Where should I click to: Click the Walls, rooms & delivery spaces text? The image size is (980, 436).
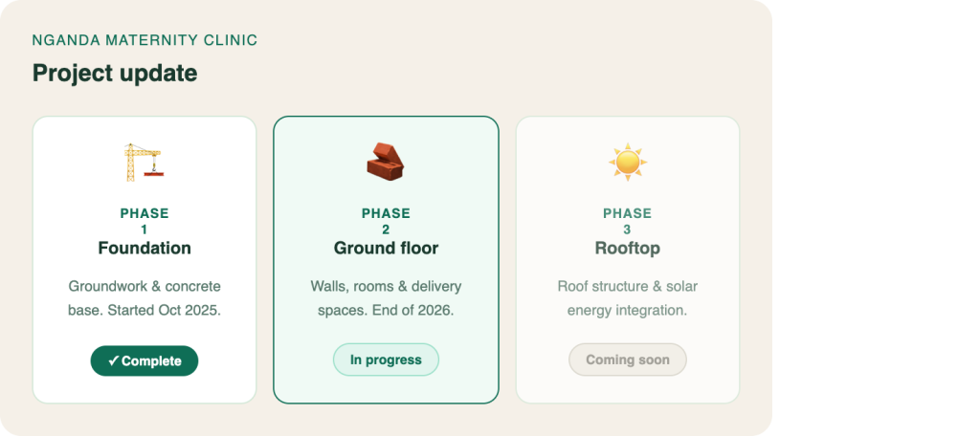(386, 298)
